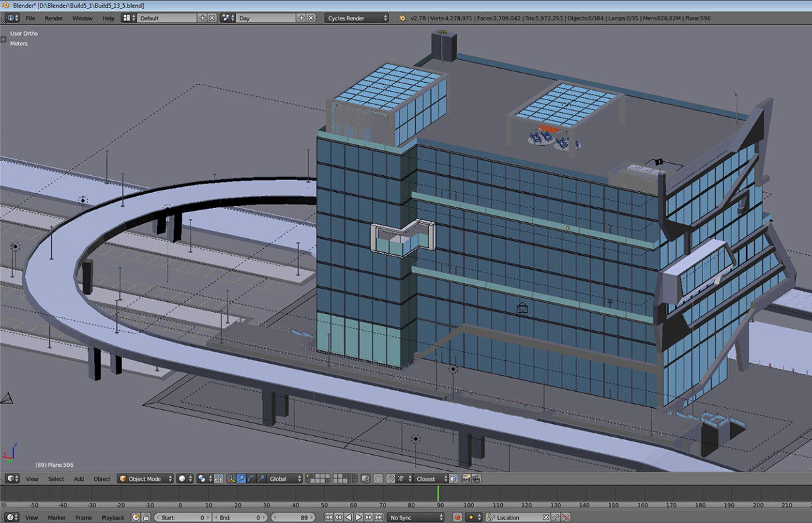Enable the translate manipulator arrow
Image resolution: width=812 pixels, height=523 pixels.
click(241, 478)
